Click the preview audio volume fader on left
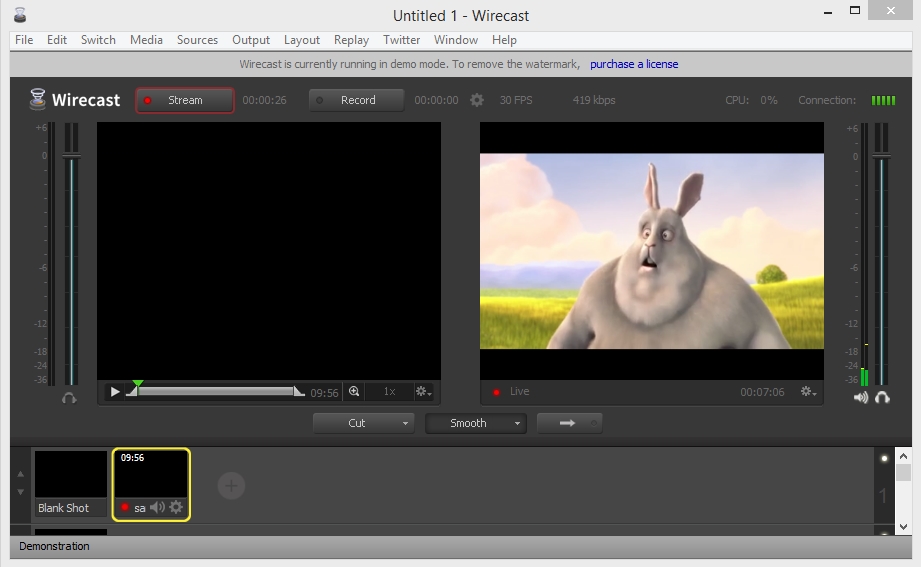 tap(71, 156)
